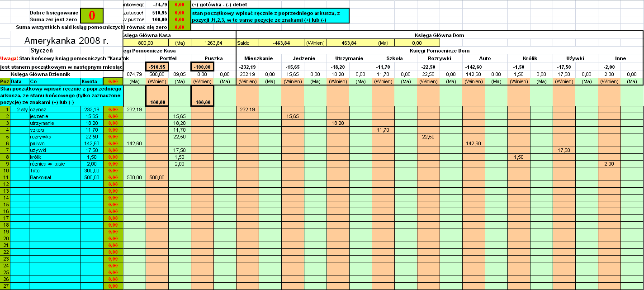The width and height of the screenshot is (644, 290).
Task: Click the 'Auto' column header
Action: coord(485,58)
